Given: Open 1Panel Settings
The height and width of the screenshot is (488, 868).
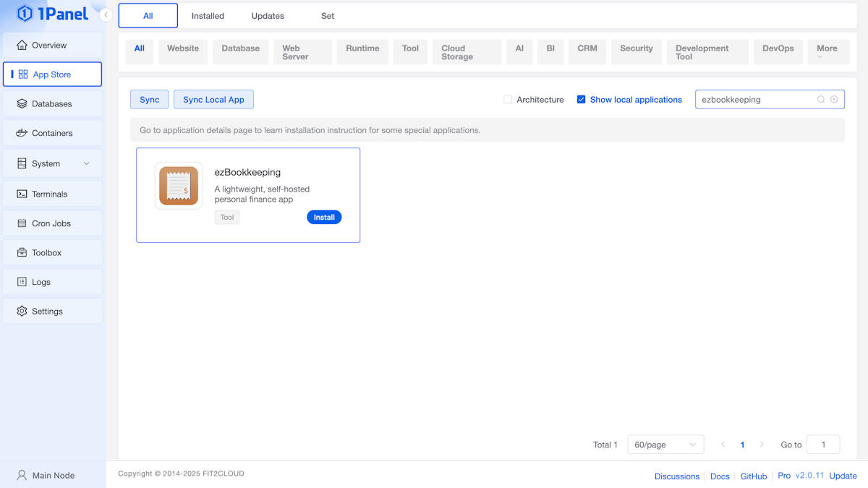Looking at the screenshot, I should (53, 311).
